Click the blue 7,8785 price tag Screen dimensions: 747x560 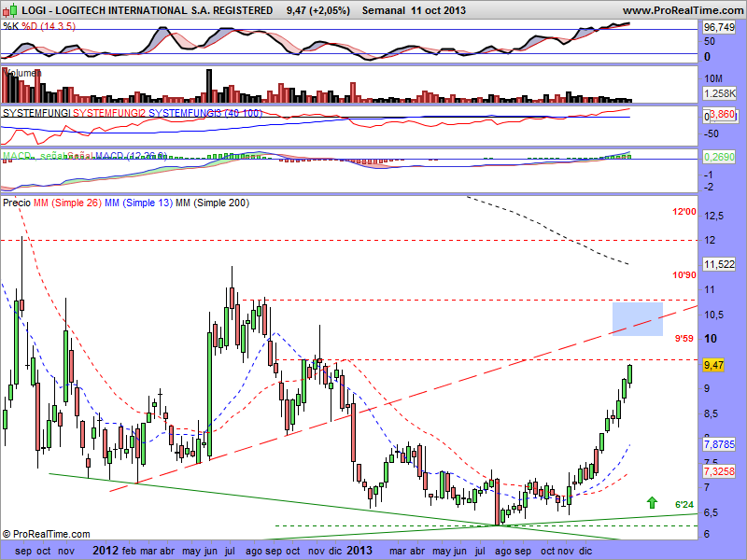[719, 444]
